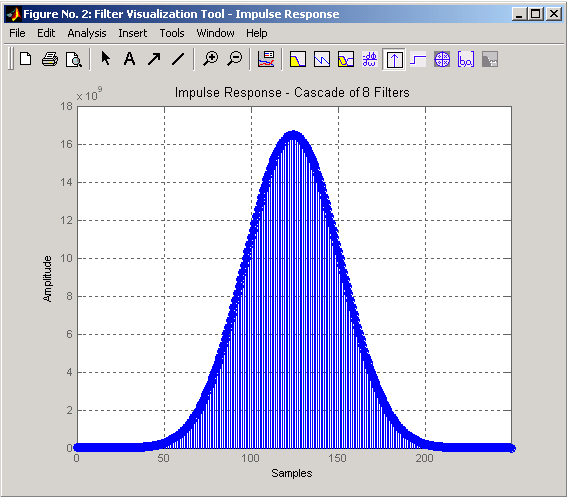Select the Edit Plot arrow tool
Screen dimensions: 571x497
point(106,59)
